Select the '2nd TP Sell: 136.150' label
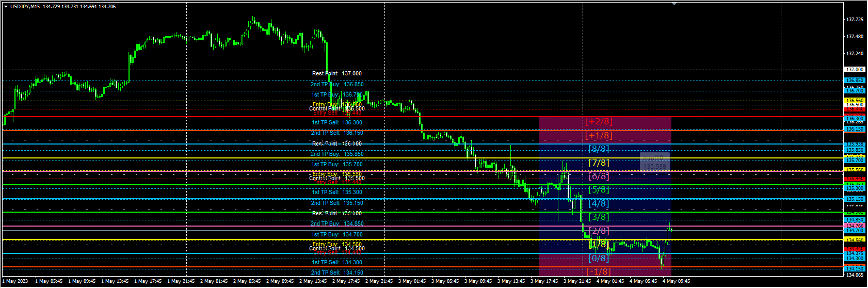868x288 pixels. coord(337,133)
